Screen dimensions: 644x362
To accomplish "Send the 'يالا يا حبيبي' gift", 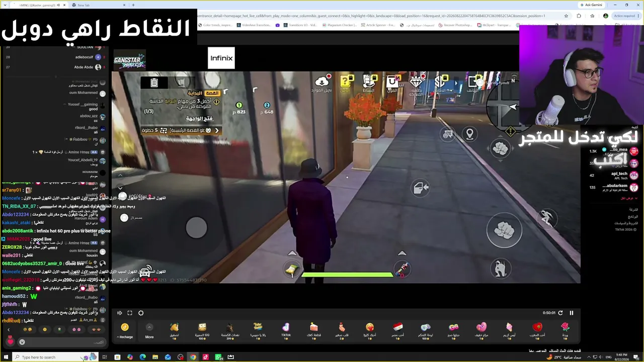I will [x=258, y=330].
